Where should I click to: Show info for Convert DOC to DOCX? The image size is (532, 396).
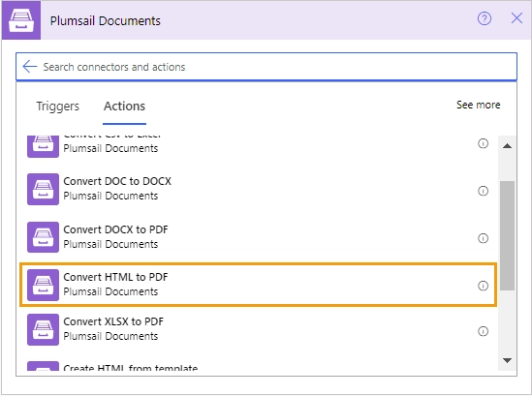tap(483, 191)
